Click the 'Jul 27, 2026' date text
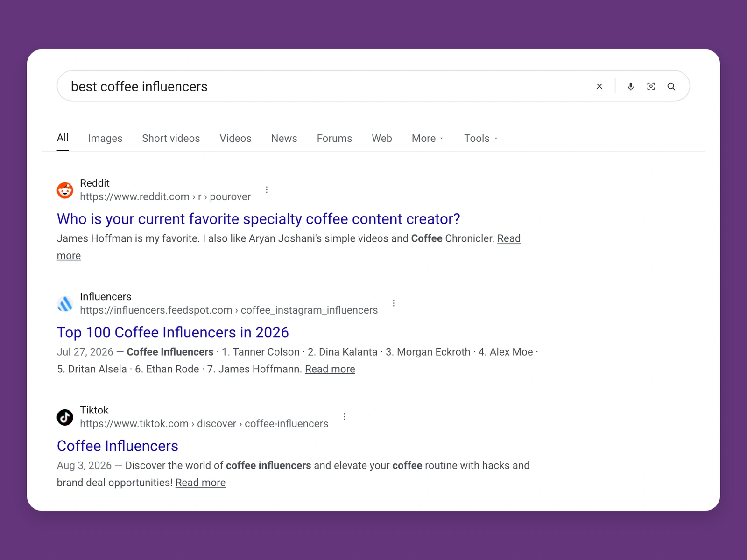This screenshot has width=747, height=560. click(x=85, y=352)
